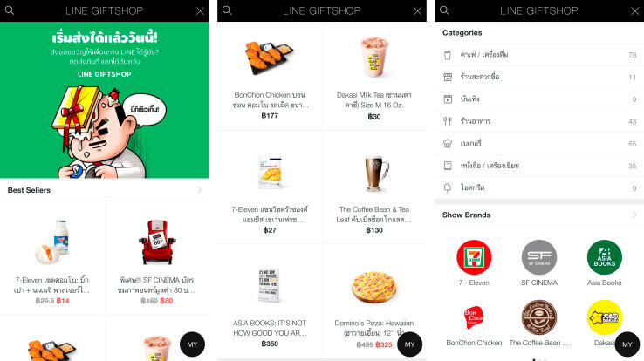View the Domino's Pizza Hawaiian product
The image size is (644, 361).
tap(374, 301)
